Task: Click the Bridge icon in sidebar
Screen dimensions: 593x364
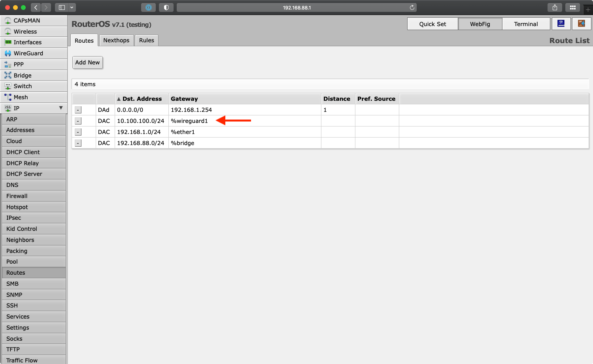Action: click(x=8, y=75)
